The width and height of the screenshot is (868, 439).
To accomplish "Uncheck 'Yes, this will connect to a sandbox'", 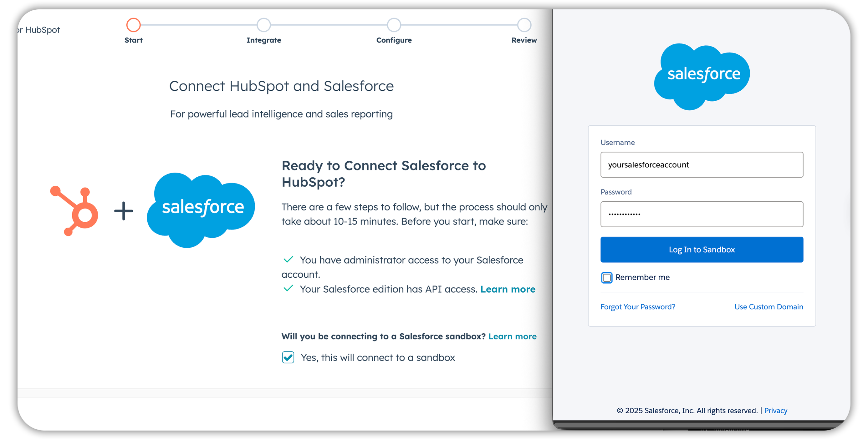I will 288,357.
